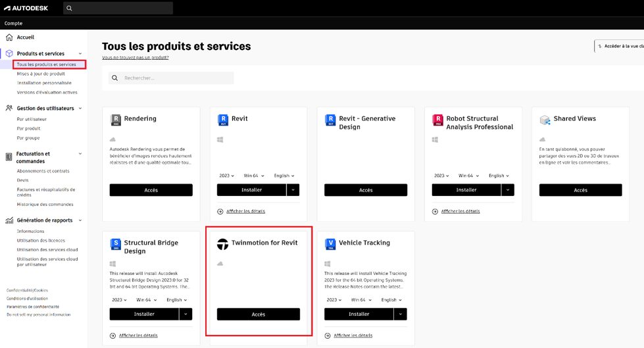Click the arrow icon beside Vehicle Tracking details link
The width and height of the screenshot is (644, 348).
click(328, 336)
